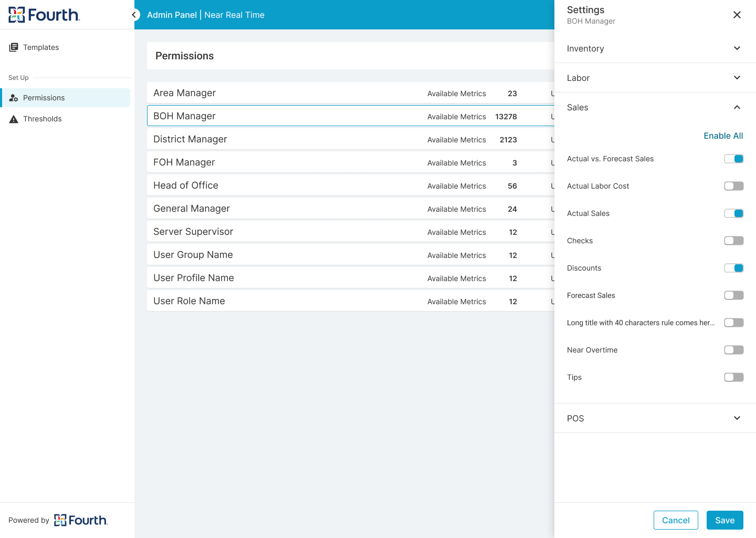Click the Thresholds warning triangle icon
The image size is (756, 538).
tap(13, 118)
